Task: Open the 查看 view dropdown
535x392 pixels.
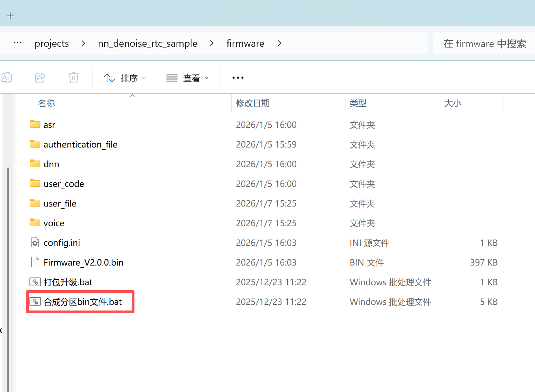Action: click(187, 78)
